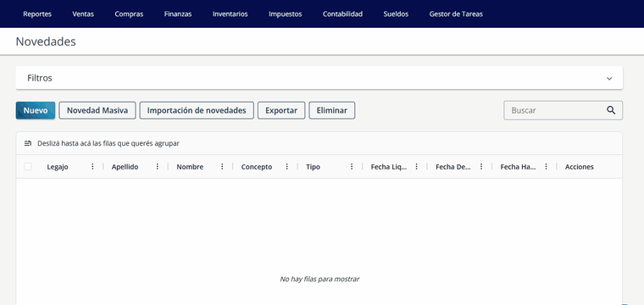Open the Compras menu
The height and width of the screenshot is (305, 644).
tap(129, 14)
